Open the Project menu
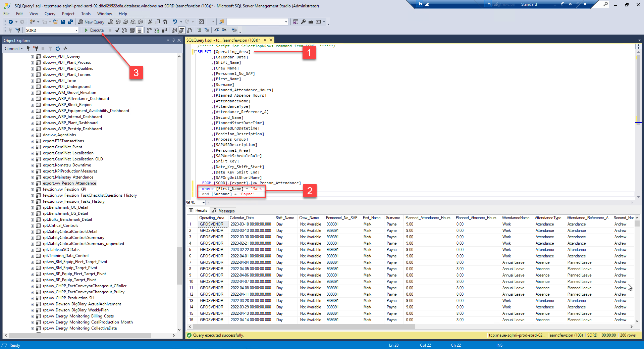The image size is (644, 349). [x=68, y=14]
